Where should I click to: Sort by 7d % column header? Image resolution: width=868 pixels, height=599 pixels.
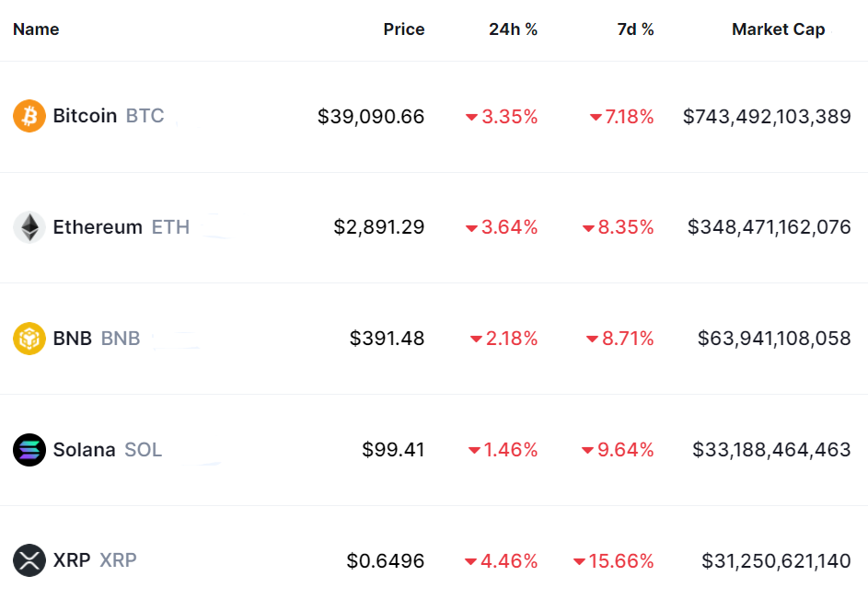coord(635,29)
